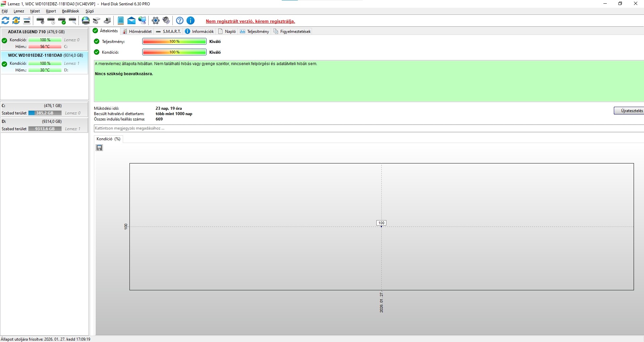The height and width of the screenshot is (342, 644).
Task: Click the floppy save icon above the chart
Action: coord(99,148)
